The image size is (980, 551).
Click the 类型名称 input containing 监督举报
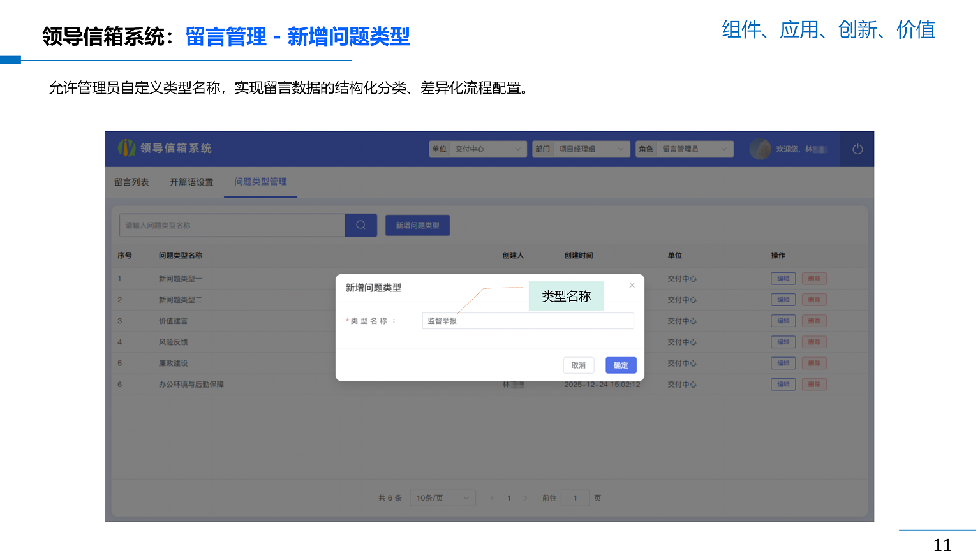[x=528, y=320]
